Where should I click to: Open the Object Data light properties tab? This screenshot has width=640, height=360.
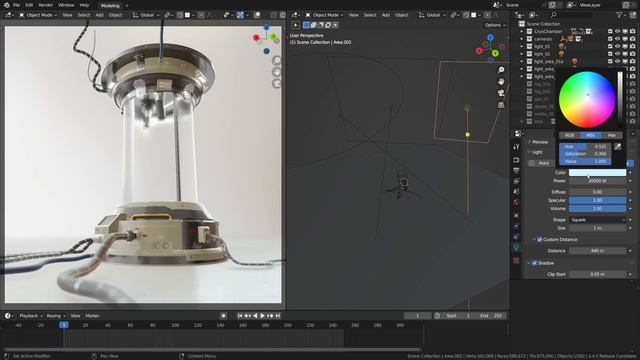click(516, 247)
